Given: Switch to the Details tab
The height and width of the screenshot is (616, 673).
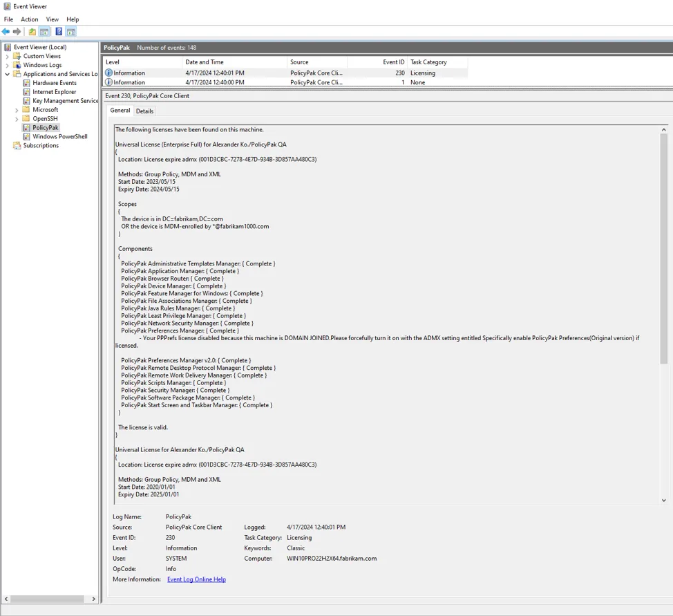Looking at the screenshot, I should click(144, 111).
